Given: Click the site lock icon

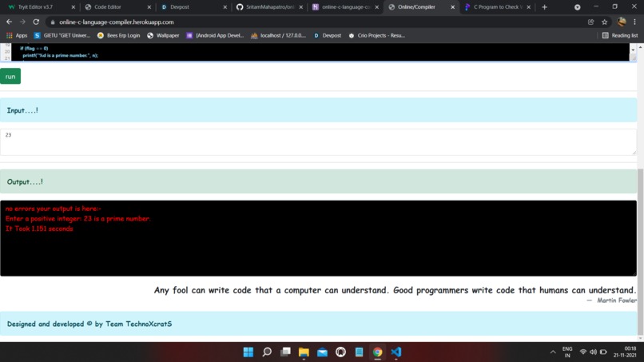Looking at the screenshot, I should click(x=53, y=22).
